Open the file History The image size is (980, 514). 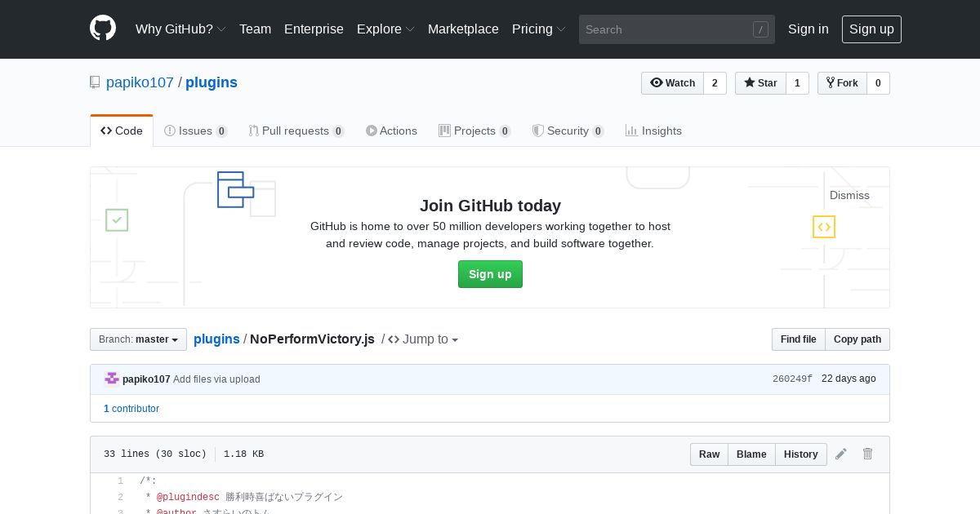(800, 454)
